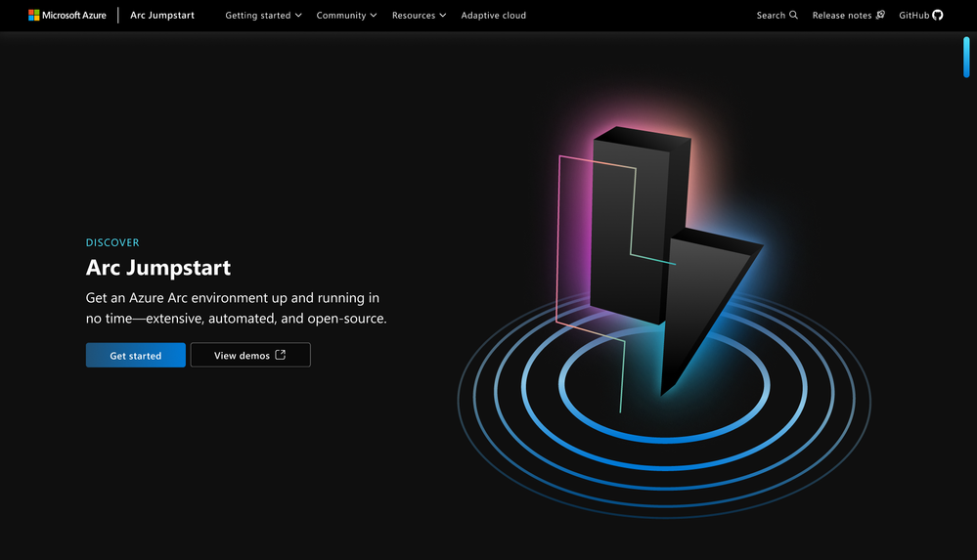Click the Search magnifier icon
This screenshot has height=560, width=977.
click(x=793, y=15)
